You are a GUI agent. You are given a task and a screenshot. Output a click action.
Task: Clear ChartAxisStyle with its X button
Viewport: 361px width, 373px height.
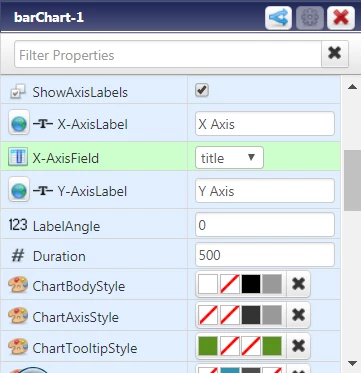(298, 315)
